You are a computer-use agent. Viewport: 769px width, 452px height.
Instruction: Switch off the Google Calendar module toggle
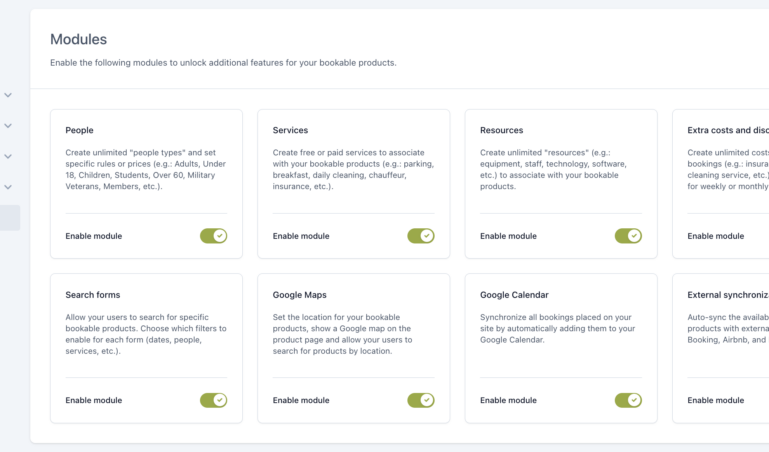(627, 400)
